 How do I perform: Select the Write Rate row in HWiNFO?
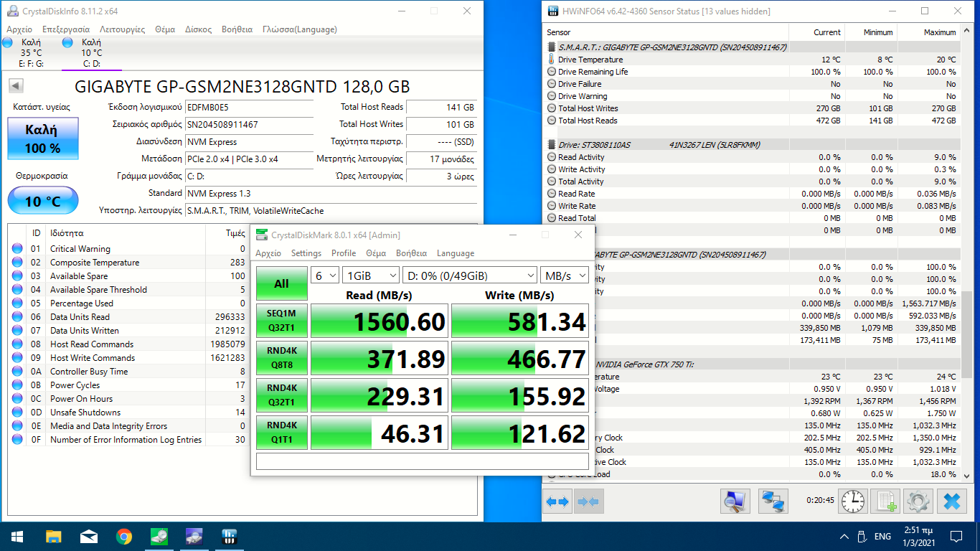(752, 206)
